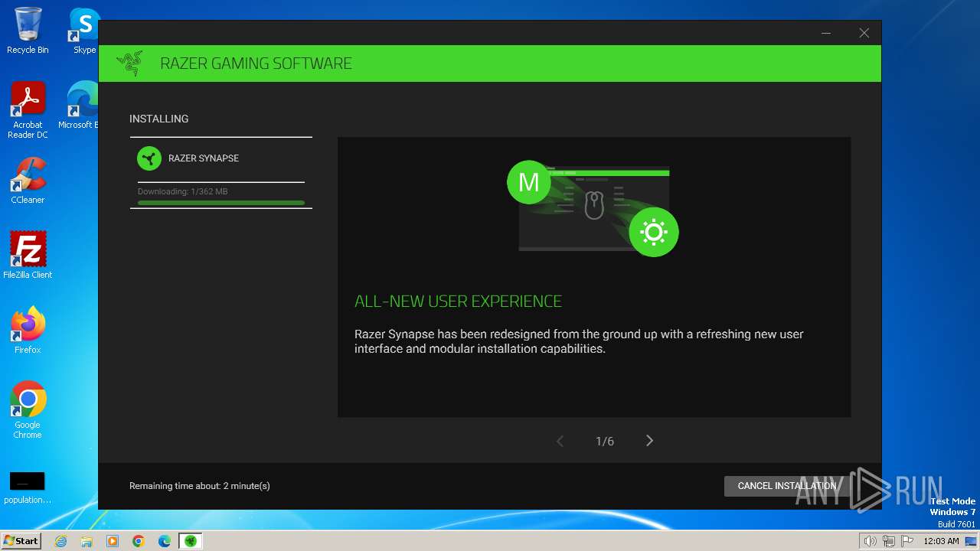The width and height of the screenshot is (980, 551).
Task: Click the 'Downloading: 1/362 MB' status
Action: tap(182, 191)
